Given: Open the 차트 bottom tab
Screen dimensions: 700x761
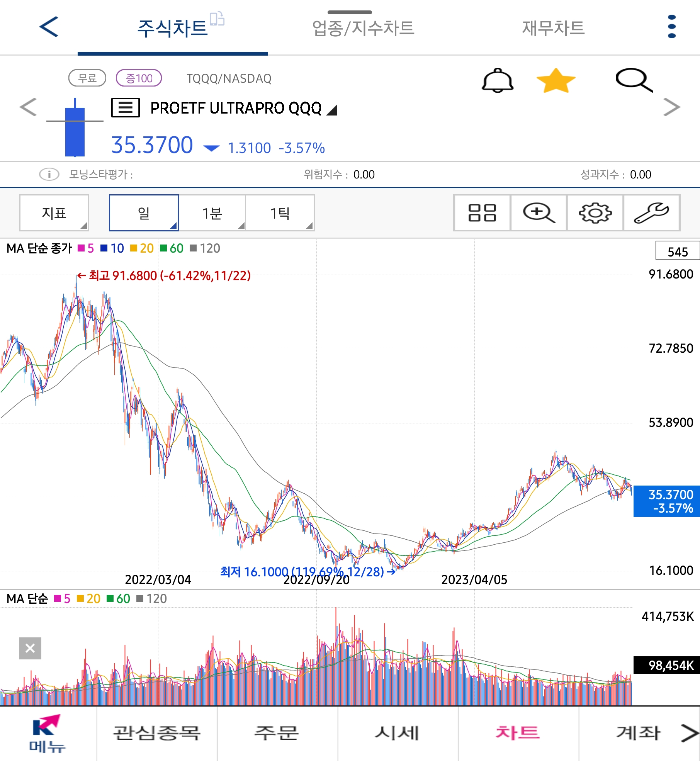Looking at the screenshot, I should [518, 734].
